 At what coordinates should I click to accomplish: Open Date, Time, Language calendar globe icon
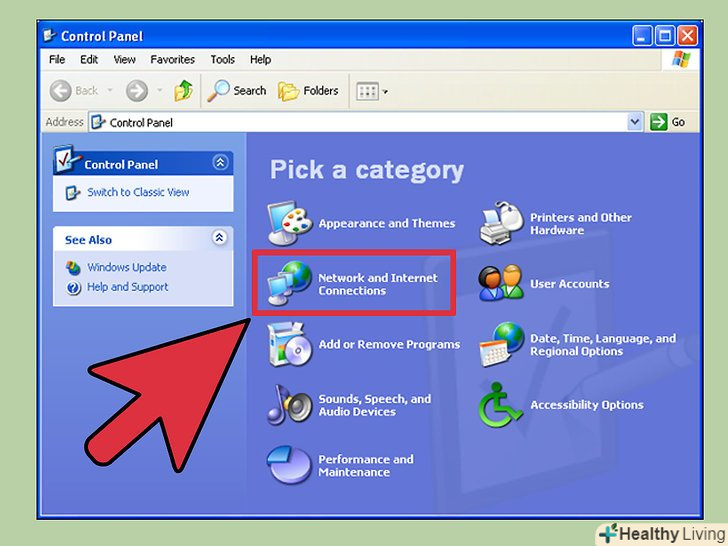(501, 344)
